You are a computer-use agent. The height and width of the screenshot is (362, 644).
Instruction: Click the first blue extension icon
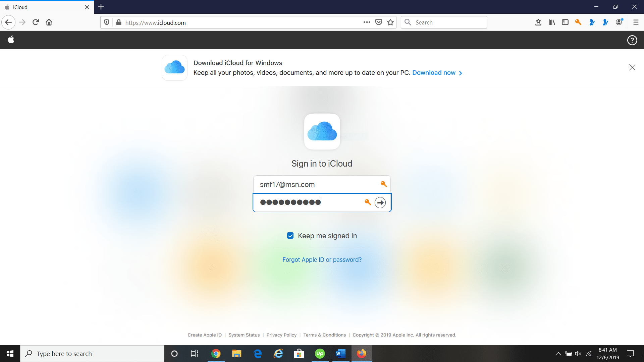click(x=592, y=22)
